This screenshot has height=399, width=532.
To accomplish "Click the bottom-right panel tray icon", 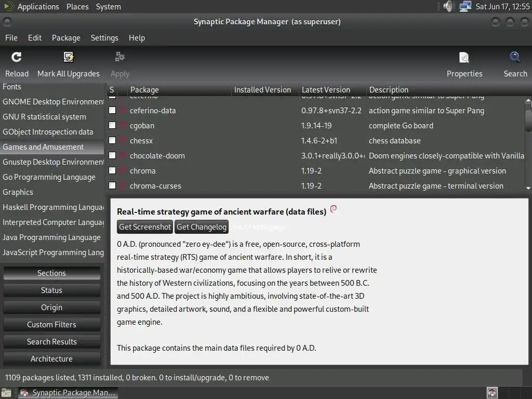I will tap(492, 393).
